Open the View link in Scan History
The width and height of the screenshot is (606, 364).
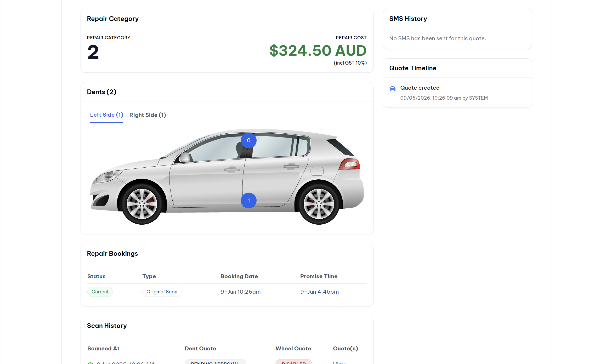point(339,363)
